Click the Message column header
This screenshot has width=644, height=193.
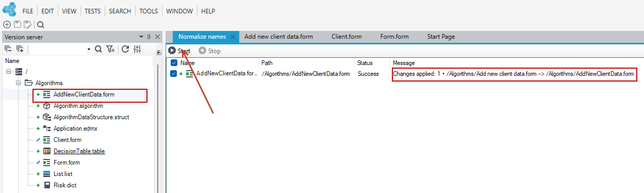click(x=404, y=62)
